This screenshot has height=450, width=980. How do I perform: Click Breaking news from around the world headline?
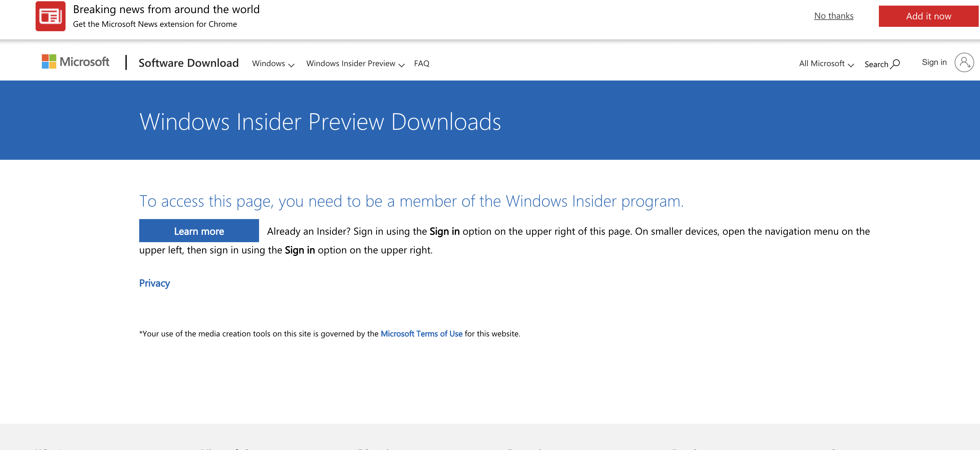click(166, 9)
